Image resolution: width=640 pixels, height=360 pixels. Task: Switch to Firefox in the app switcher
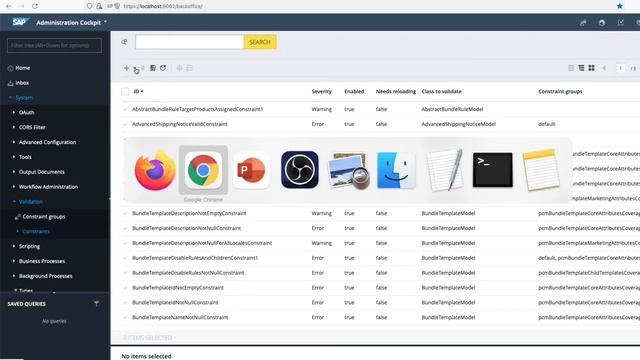155,170
